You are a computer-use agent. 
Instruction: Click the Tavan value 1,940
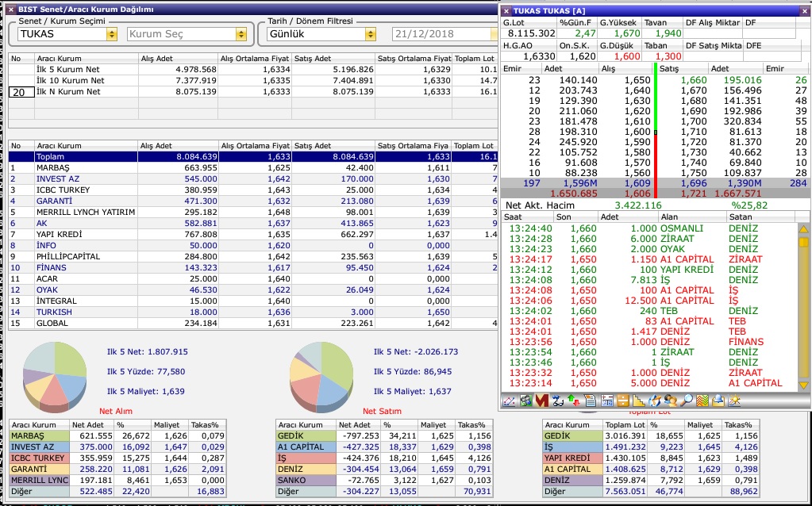click(x=668, y=33)
